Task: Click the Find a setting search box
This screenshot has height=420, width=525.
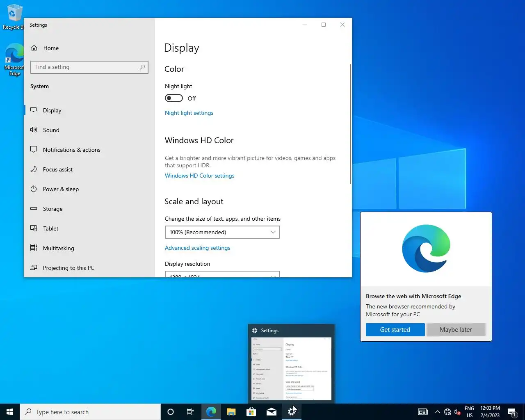Action: 89,67
